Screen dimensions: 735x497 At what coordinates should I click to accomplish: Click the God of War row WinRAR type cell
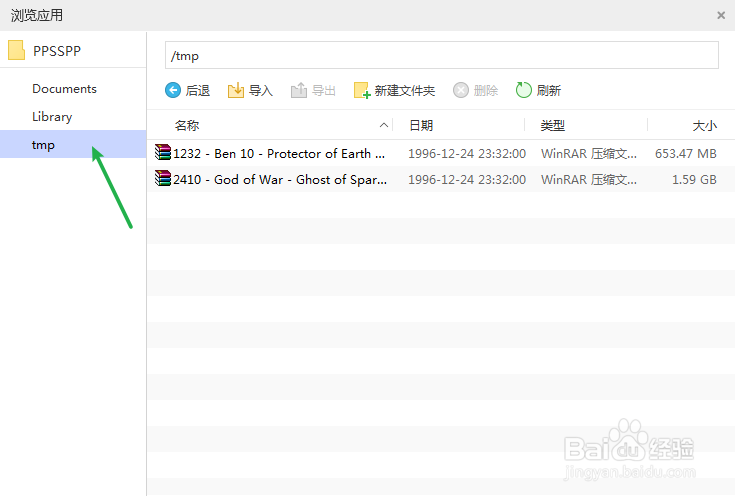pyautogui.click(x=589, y=180)
